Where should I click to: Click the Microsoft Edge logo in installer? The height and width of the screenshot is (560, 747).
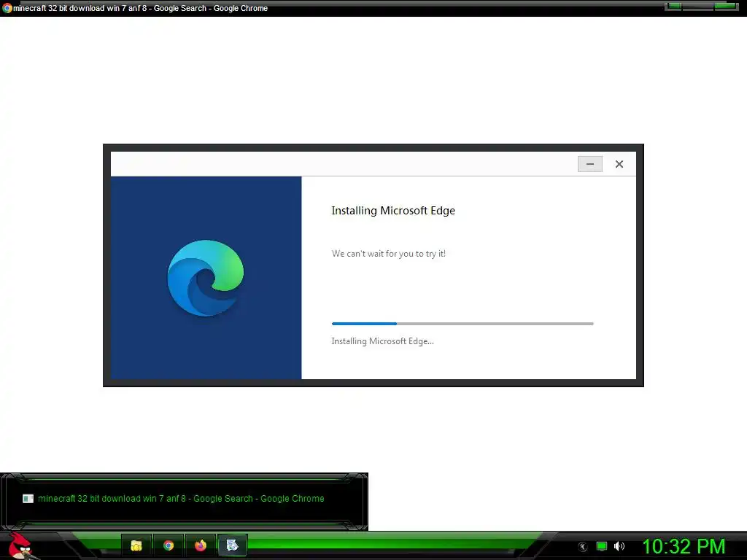[206, 278]
